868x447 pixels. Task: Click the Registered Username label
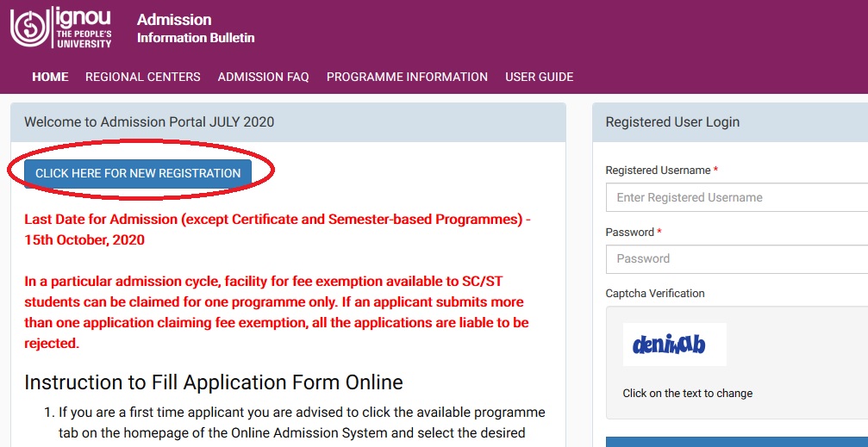click(x=658, y=171)
